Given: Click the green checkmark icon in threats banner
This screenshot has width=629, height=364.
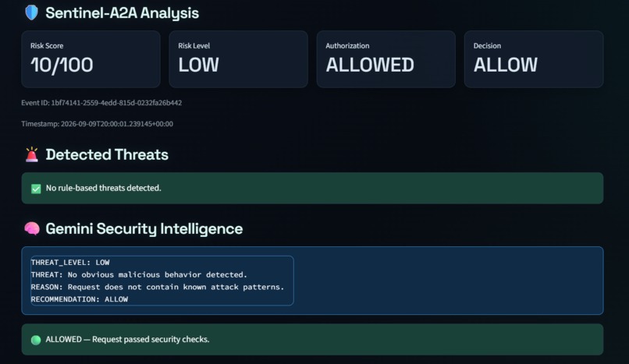Looking at the screenshot, I should click(36, 189).
